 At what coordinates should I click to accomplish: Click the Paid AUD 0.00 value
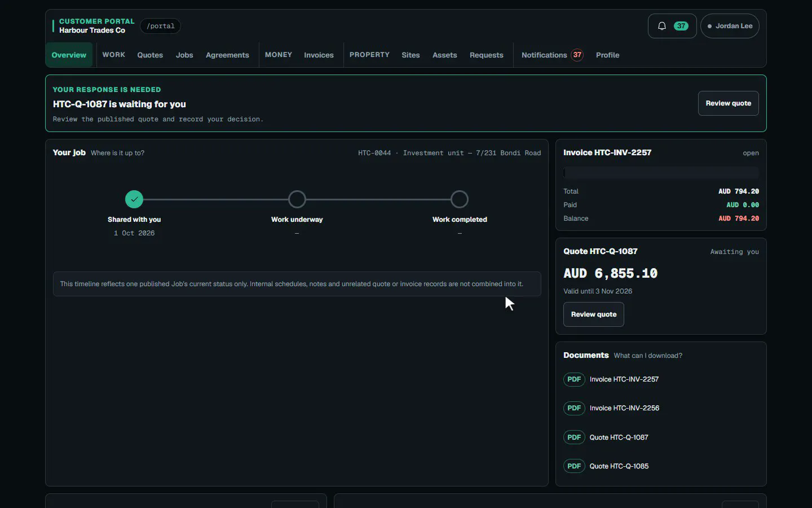coord(743,205)
